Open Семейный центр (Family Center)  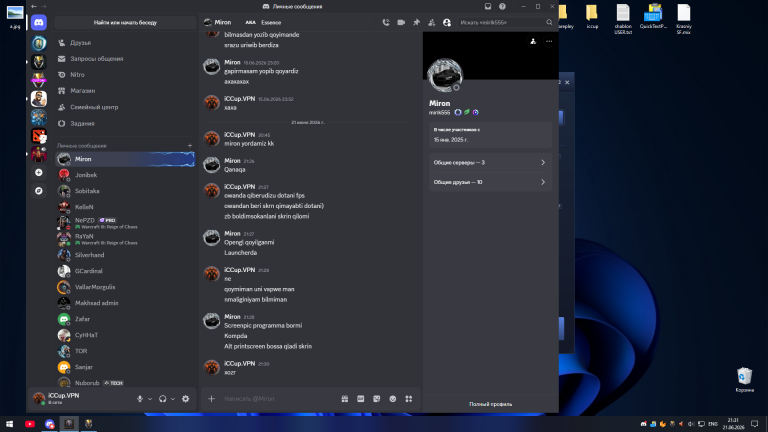(125, 107)
